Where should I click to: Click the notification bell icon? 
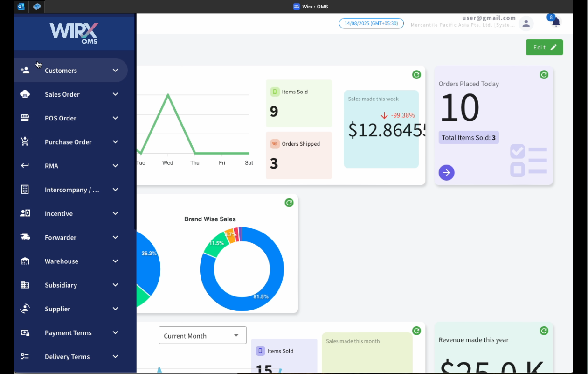555,22
